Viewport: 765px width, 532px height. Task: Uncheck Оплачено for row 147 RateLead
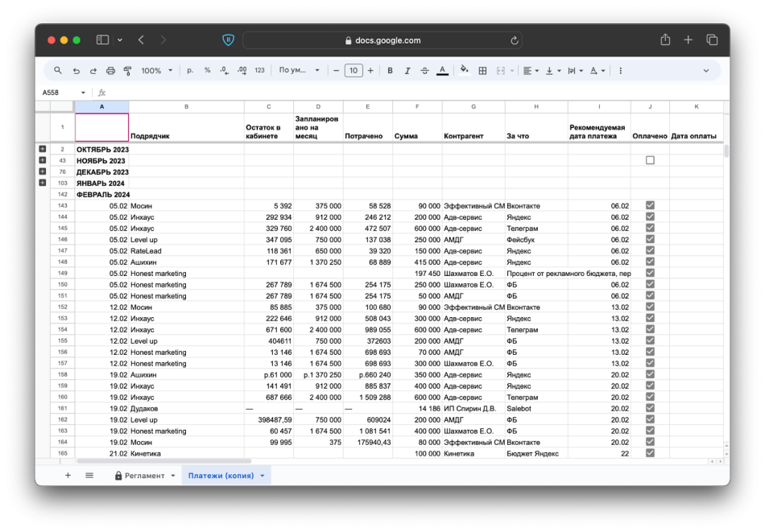click(650, 250)
